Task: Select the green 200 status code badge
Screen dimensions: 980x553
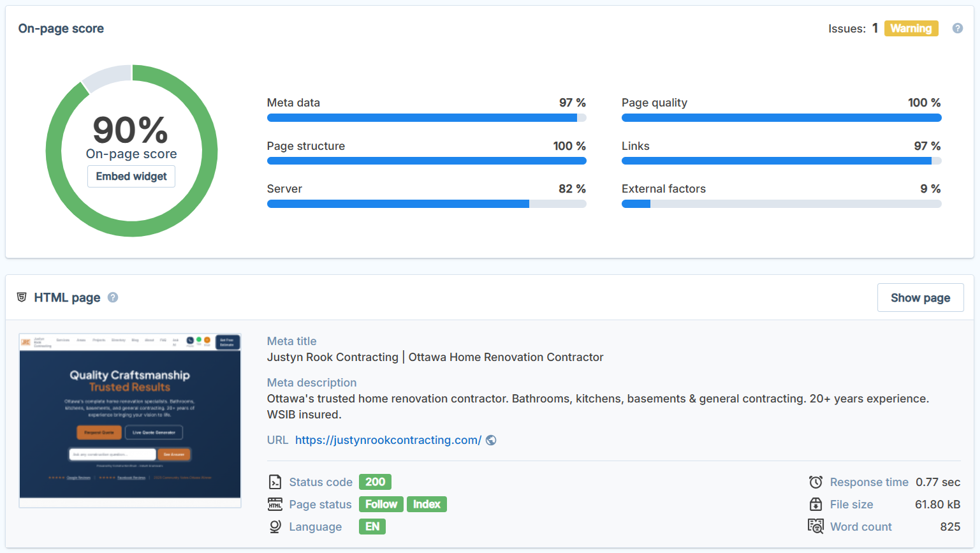Action: click(x=375, y=482)
